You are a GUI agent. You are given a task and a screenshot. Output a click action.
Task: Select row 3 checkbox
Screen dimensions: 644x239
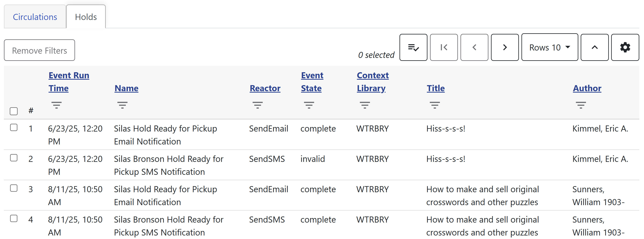pyautogui.click(x=14, y=188)
